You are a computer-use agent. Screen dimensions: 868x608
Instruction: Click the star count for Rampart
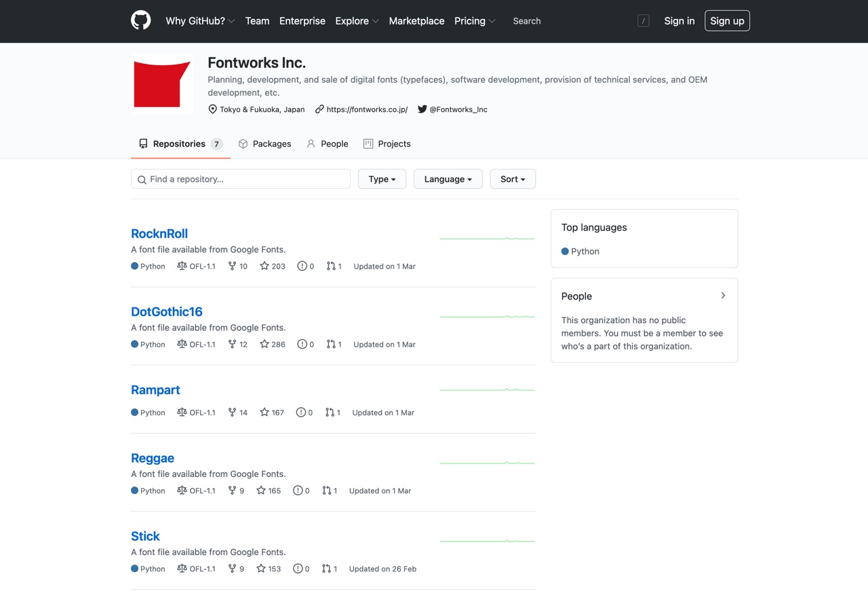point(272,412)
